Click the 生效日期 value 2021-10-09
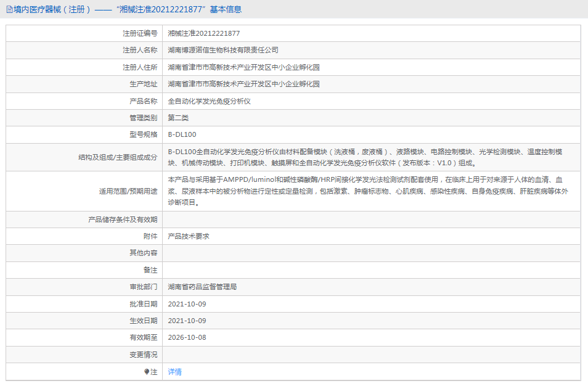The image size is (588, 386). click(187, 321)
